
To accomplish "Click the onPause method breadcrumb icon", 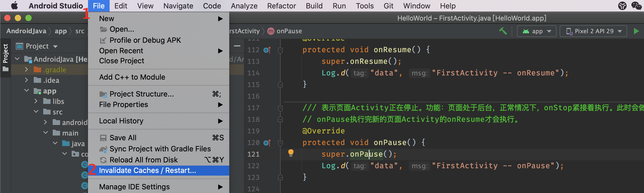I will tap(271, 31).
